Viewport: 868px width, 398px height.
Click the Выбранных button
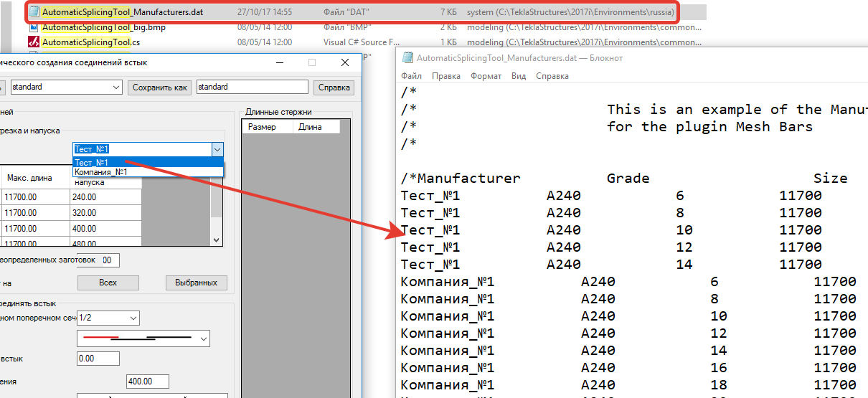[x=196, y=283]
